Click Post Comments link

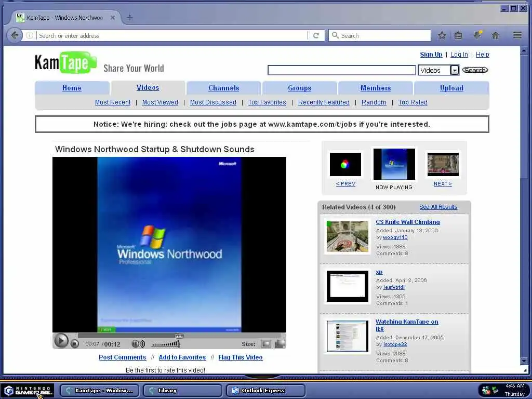point(123,357)
